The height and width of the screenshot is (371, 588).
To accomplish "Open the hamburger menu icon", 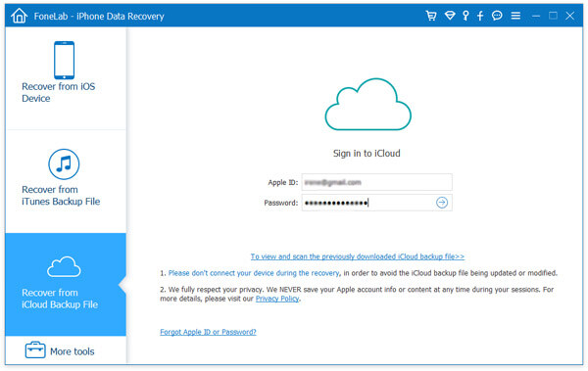I will coord(515,16).
